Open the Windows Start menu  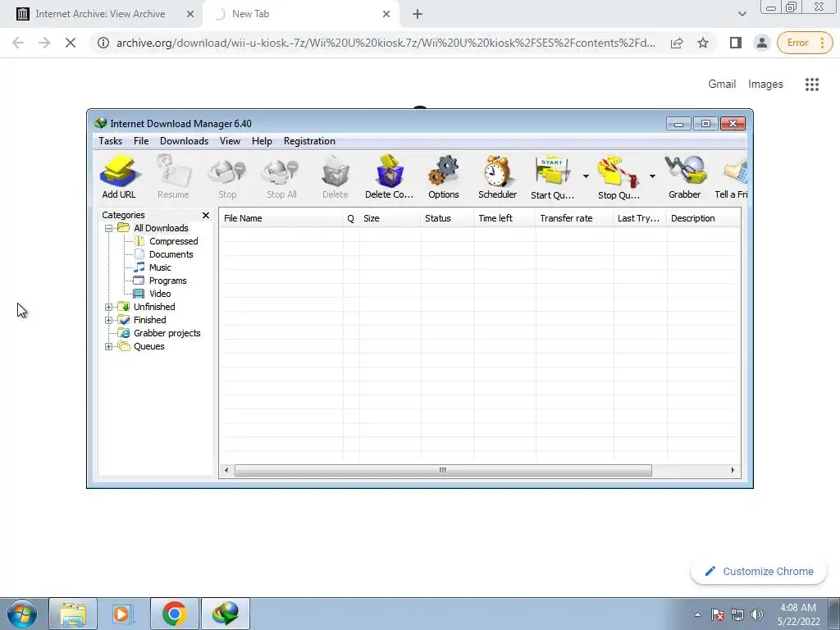(x=21, y=614)
